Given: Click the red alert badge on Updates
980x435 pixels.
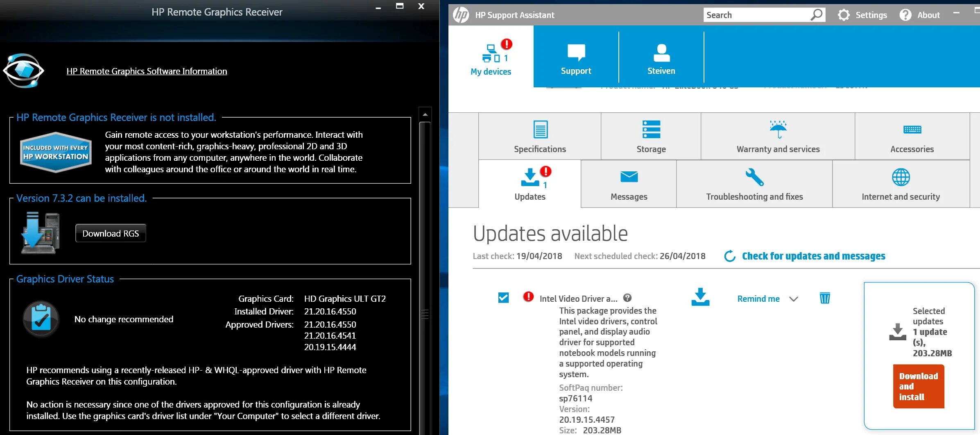Looking at the screenshot, I should 546,171.
